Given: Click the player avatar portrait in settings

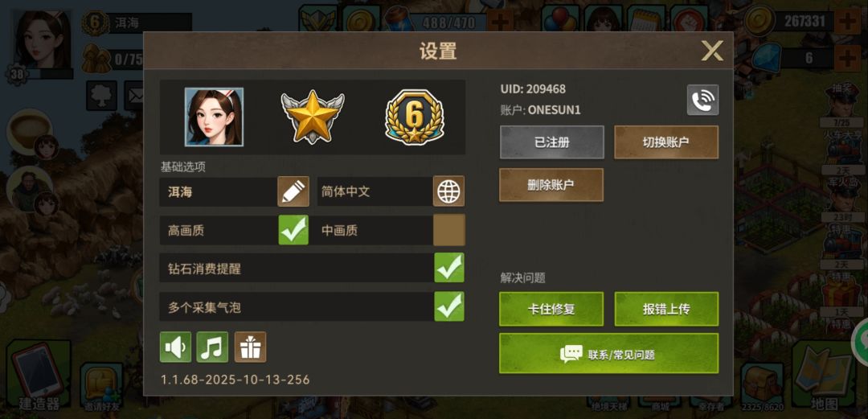Looking at the screenshot, I should pyautogui.click(x=215, y=117).
